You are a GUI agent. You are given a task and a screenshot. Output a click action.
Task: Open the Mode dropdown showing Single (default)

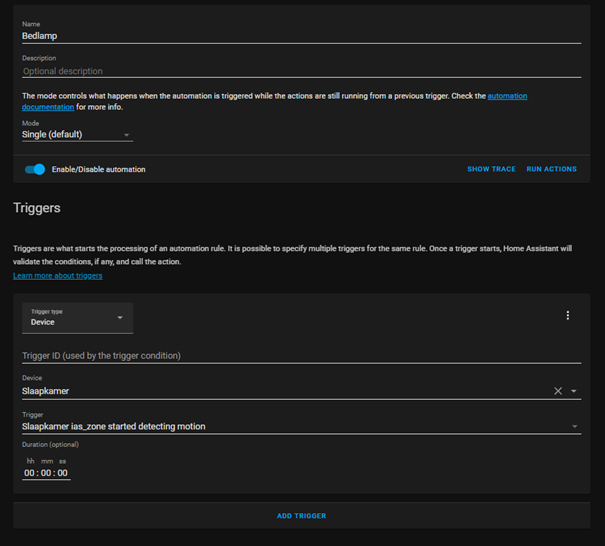click(77, 135)
